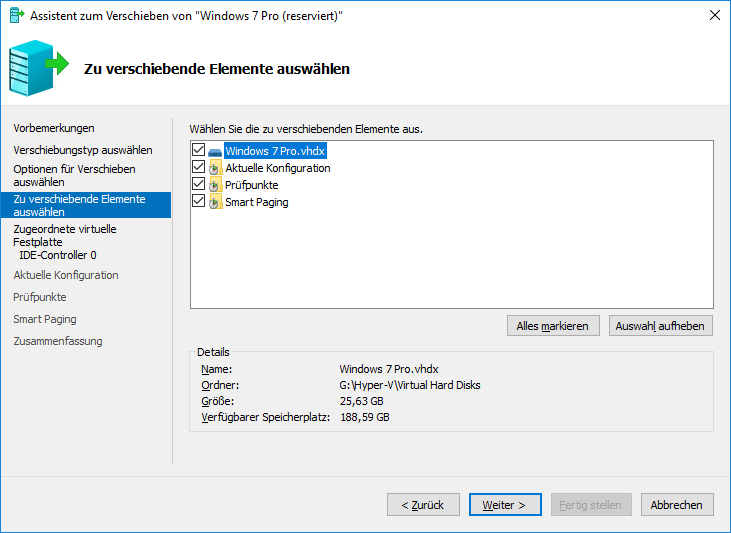Select Optionen für Verschieben auswählen step
Screen dimensions: 731x533
pos(74,176)
